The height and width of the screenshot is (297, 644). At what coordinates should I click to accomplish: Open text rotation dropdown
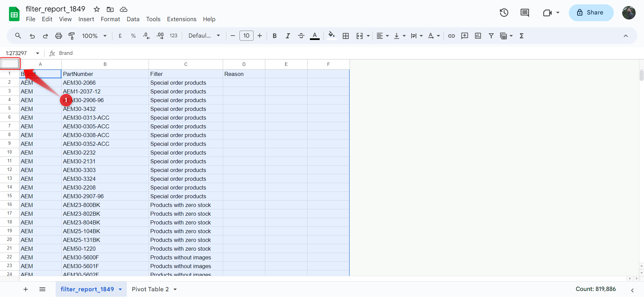coord(434,36)
